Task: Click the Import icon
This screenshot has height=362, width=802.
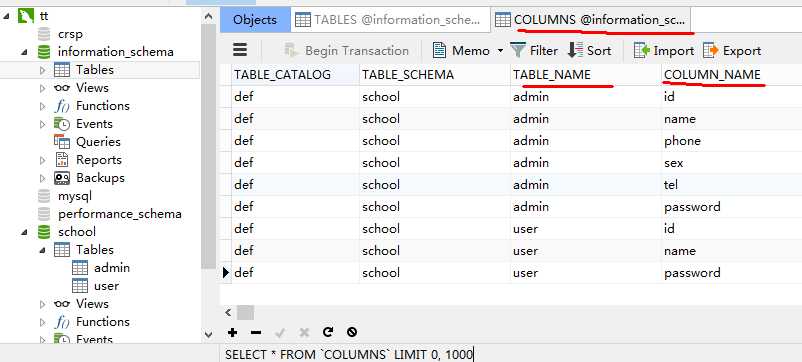Action: pyautogui.click(x=641, y=51)
